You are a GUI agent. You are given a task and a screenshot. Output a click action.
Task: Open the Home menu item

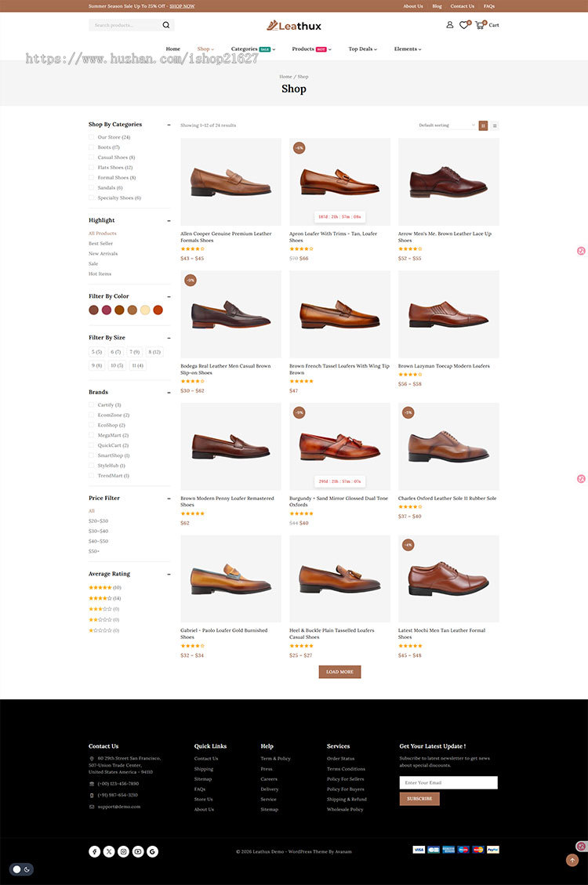coord(172,49)
